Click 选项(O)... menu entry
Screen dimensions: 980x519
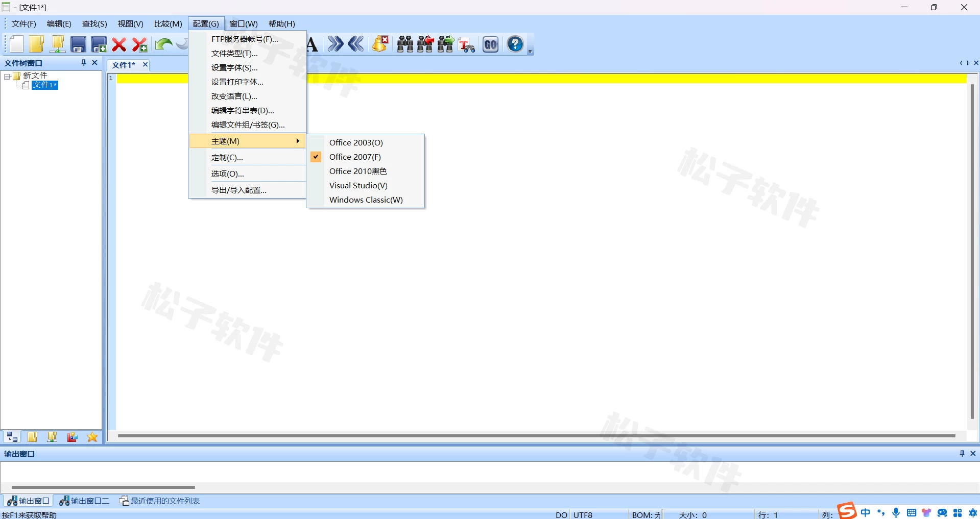coord(248,174)
